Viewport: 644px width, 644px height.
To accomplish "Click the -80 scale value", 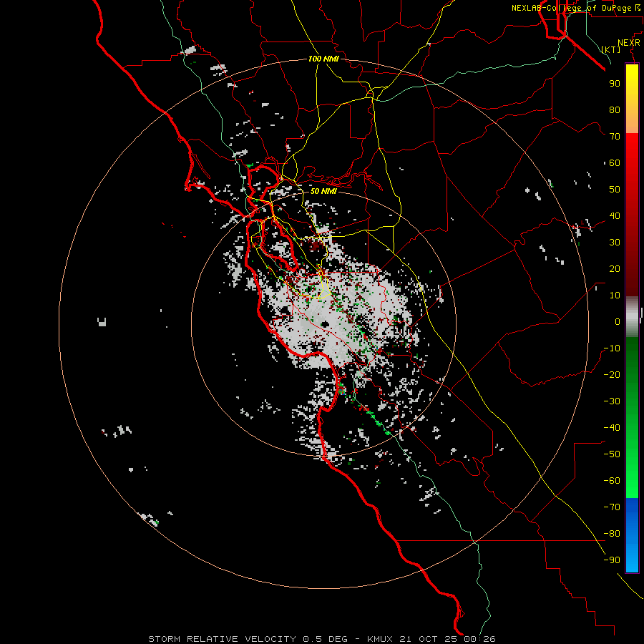I will coord(612,534).
